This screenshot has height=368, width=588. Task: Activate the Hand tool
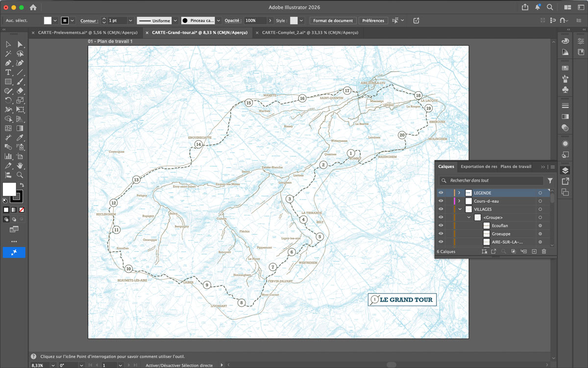click(20, 166)
